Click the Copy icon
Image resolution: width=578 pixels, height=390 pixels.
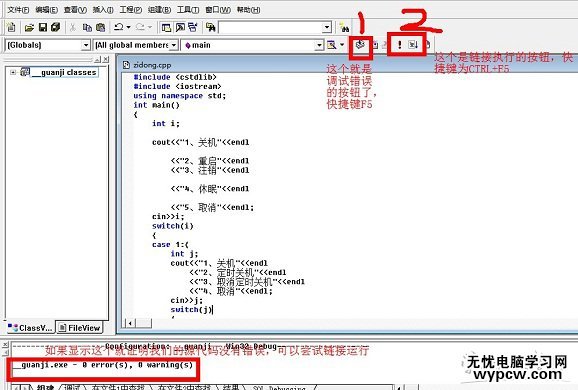[x=87, y=27]
